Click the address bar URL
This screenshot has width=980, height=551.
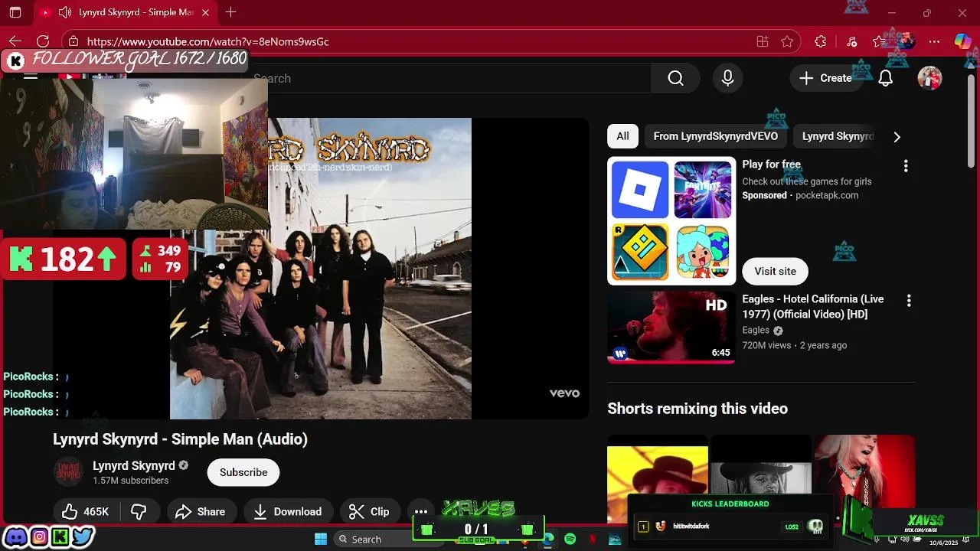click(208, 41)
